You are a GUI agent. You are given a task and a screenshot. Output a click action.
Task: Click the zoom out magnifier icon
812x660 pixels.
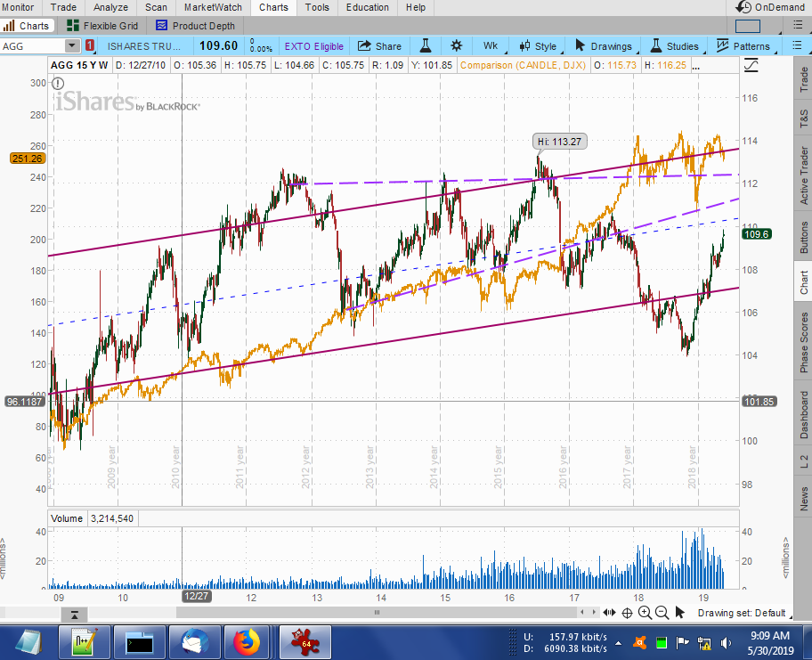[x=662, y=613]
